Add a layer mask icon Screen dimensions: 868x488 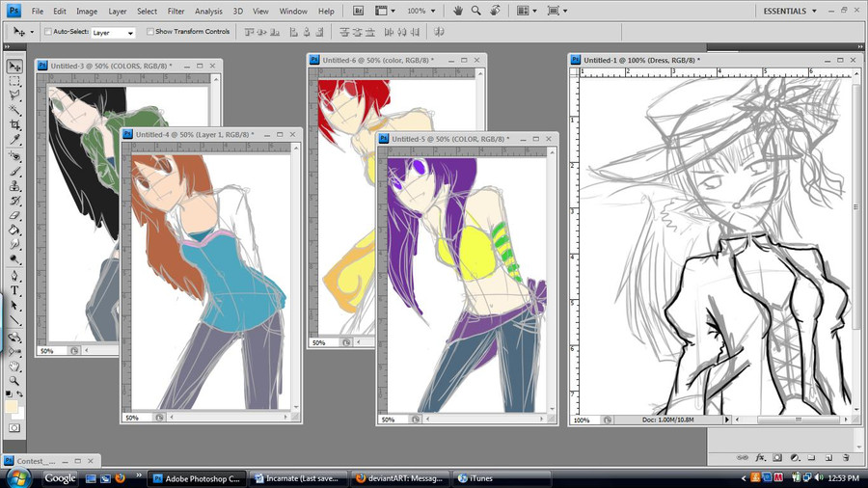click(x=777, y=457)
